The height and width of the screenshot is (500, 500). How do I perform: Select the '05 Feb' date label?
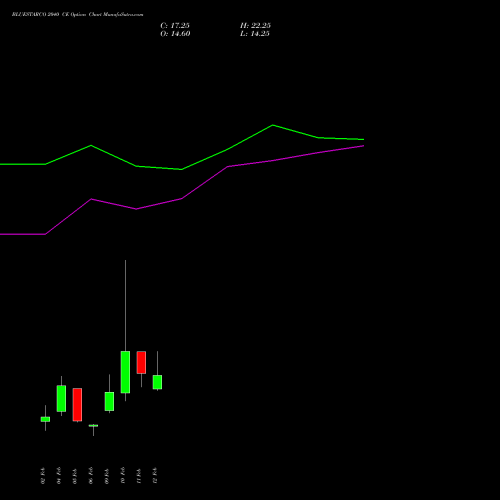click(75, 476)
